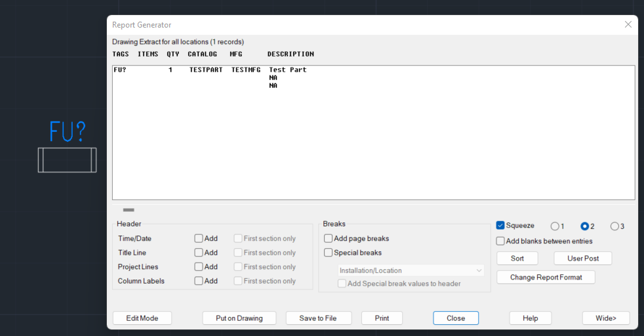
Task: Print the report
Action: tap(382, 318)
